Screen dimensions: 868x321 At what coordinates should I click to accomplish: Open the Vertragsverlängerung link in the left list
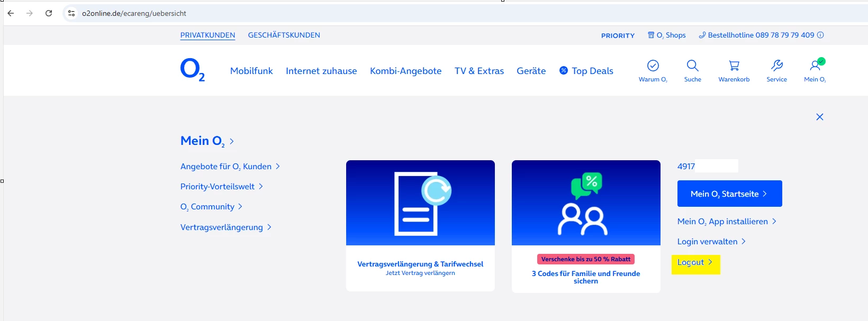(225, 227)
